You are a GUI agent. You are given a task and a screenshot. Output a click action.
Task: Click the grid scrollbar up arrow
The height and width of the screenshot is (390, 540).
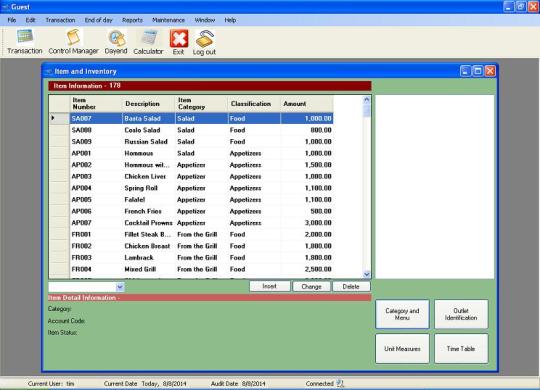coord(367,100)
